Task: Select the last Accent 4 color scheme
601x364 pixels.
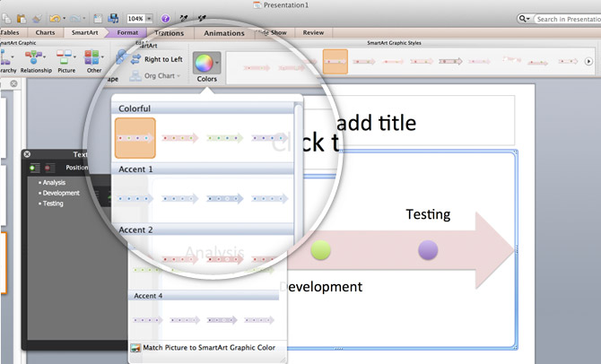Action: click(259, 320)
